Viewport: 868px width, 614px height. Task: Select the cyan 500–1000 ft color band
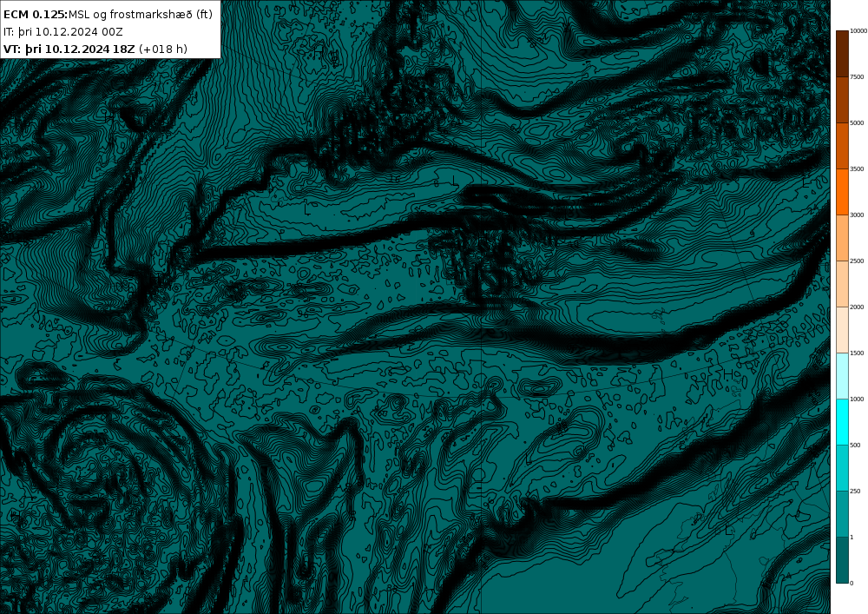click(x=842, y=422)
